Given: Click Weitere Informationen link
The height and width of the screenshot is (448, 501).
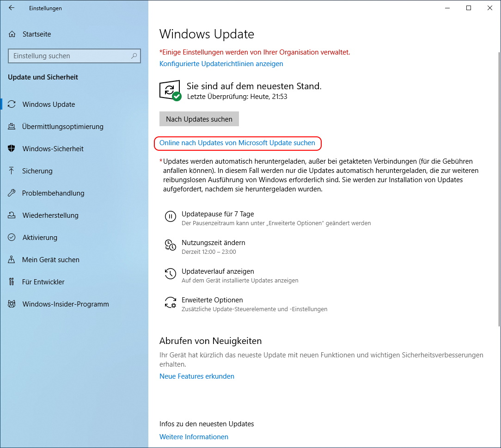Looking at the screenshot, I should coord(194,437).
